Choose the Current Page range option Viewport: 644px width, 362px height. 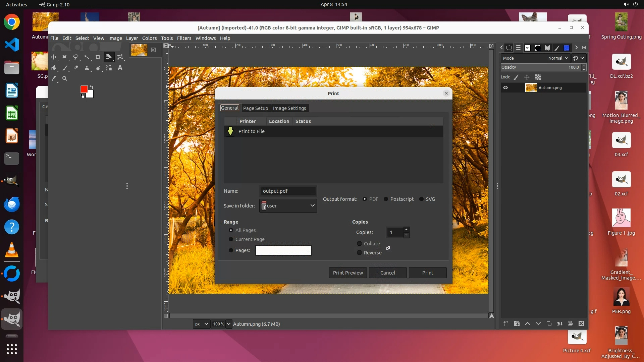point(231,239)
